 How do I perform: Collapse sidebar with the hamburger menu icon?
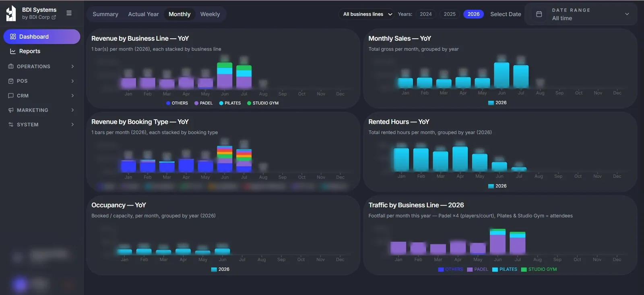[69, 13]
